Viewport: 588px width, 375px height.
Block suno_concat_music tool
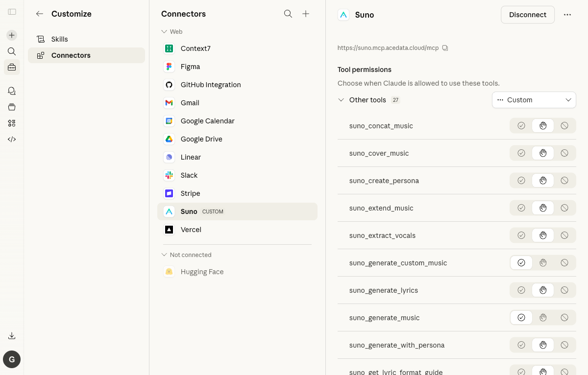564,126
